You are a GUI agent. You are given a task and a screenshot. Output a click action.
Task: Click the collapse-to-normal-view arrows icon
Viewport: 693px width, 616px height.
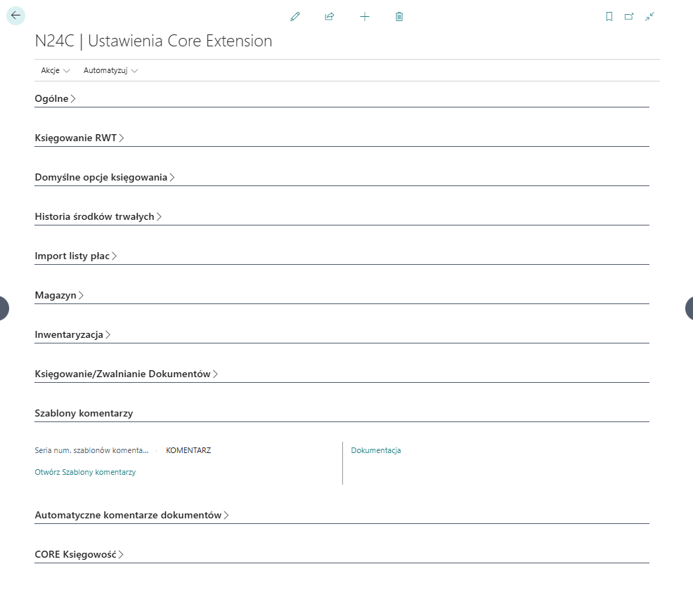tap(649, 16)
